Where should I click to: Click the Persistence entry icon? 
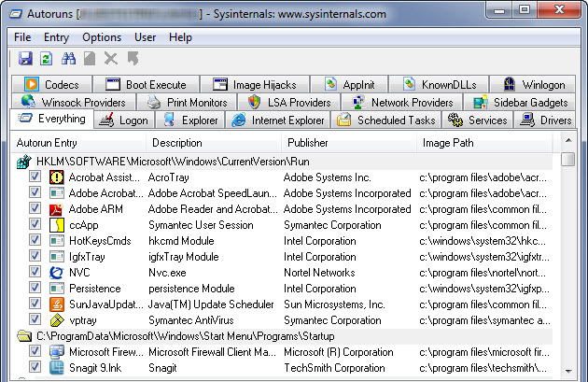57,289
